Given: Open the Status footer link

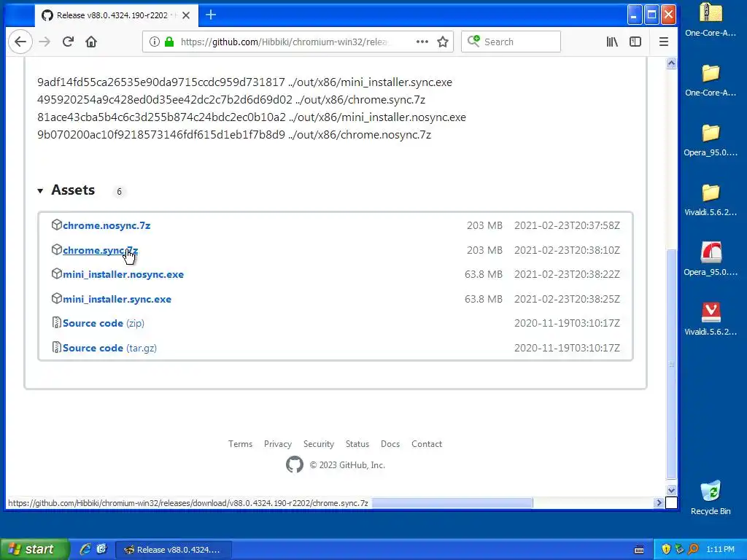Looking at the screenshot, I should 357,444.
